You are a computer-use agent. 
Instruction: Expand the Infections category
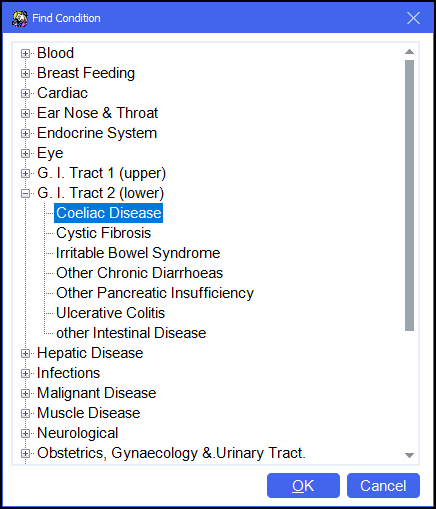[25, 373]
